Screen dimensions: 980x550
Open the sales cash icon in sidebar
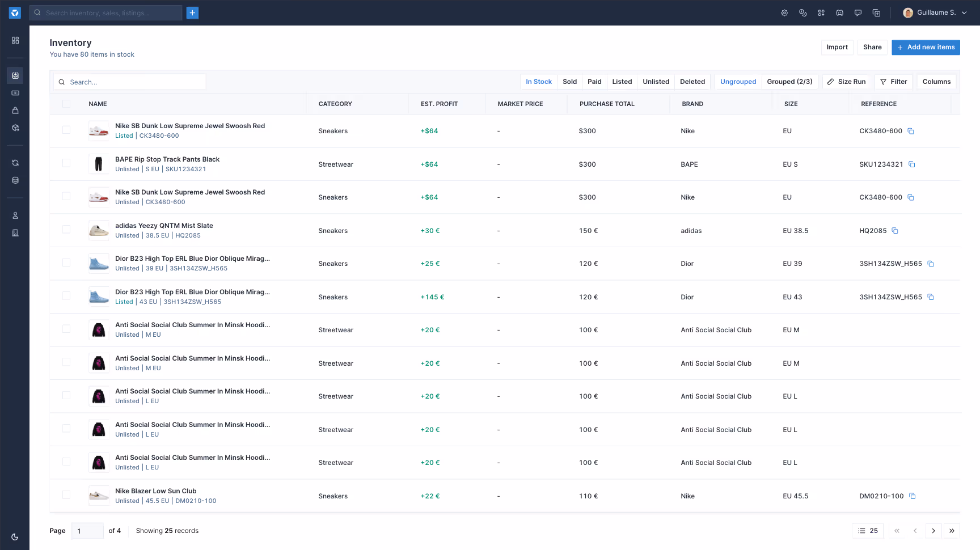pyautogui.click(x=15, y=93)
